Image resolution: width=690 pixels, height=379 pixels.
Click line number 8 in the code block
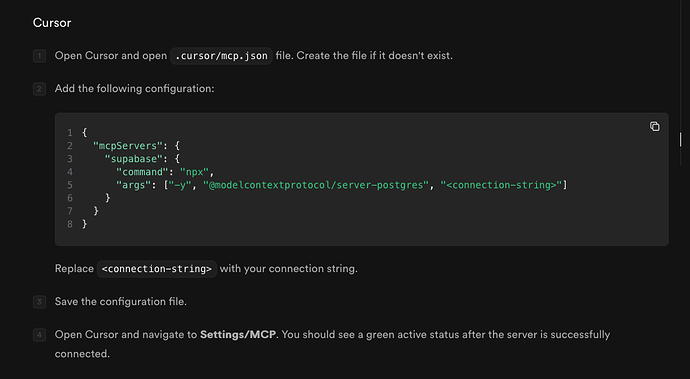[x=70, y=224]
